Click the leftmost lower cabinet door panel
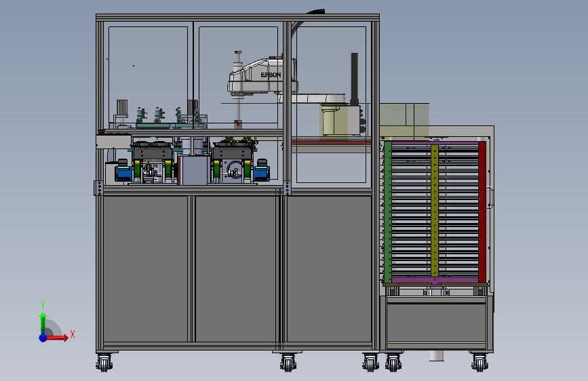This screenshot has height=381, width=588. pos(146,268)
